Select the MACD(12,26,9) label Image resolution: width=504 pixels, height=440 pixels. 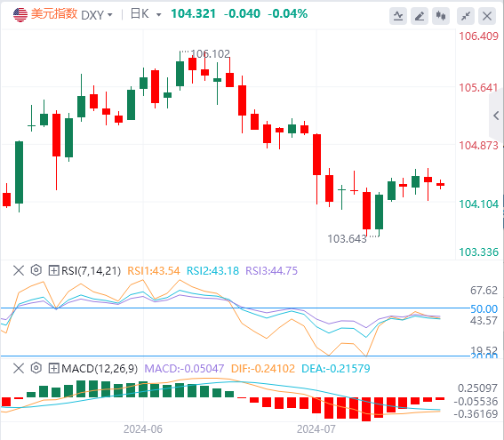point(100,368)
